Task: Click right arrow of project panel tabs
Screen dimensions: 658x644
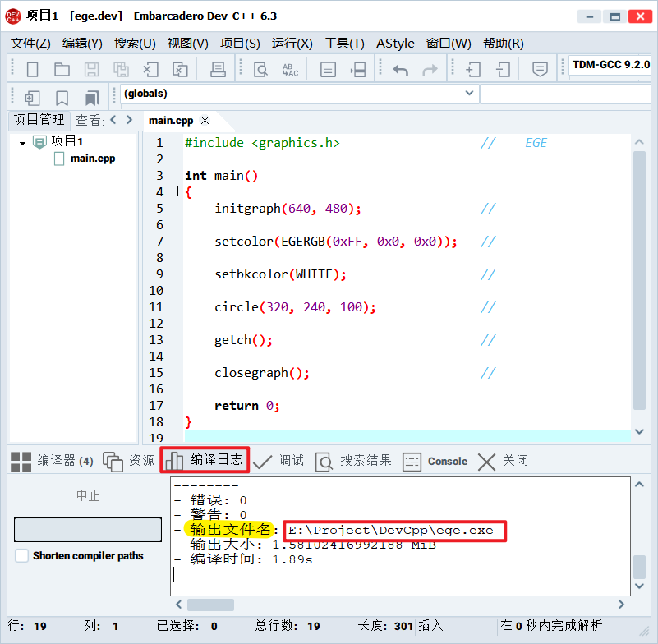Action: [x=129, y=120]
